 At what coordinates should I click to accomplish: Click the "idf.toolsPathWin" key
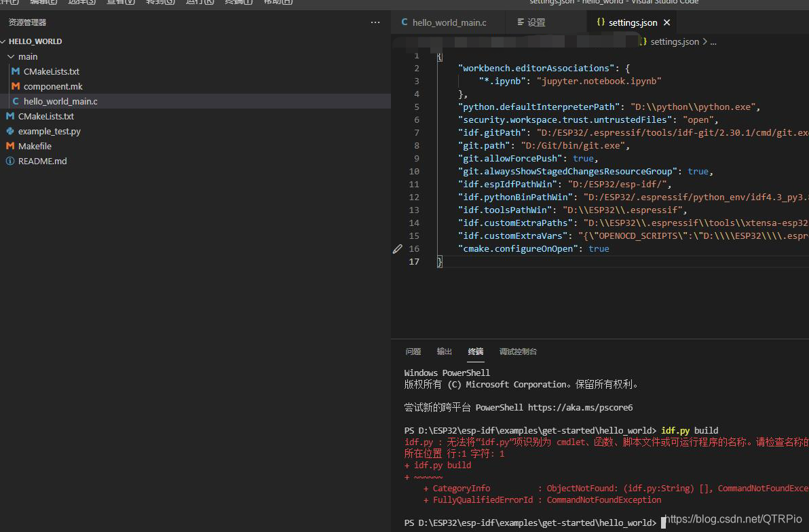(x=505, y=210)
